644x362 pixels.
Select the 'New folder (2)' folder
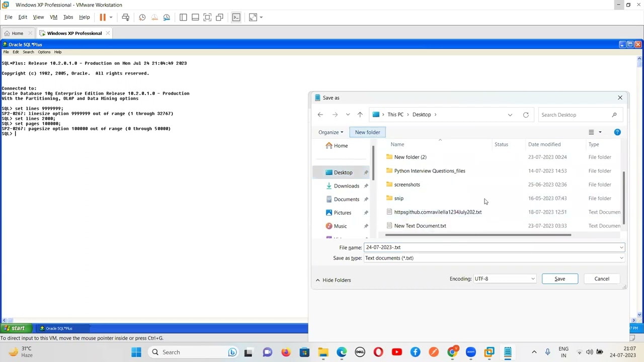point(410,157)
